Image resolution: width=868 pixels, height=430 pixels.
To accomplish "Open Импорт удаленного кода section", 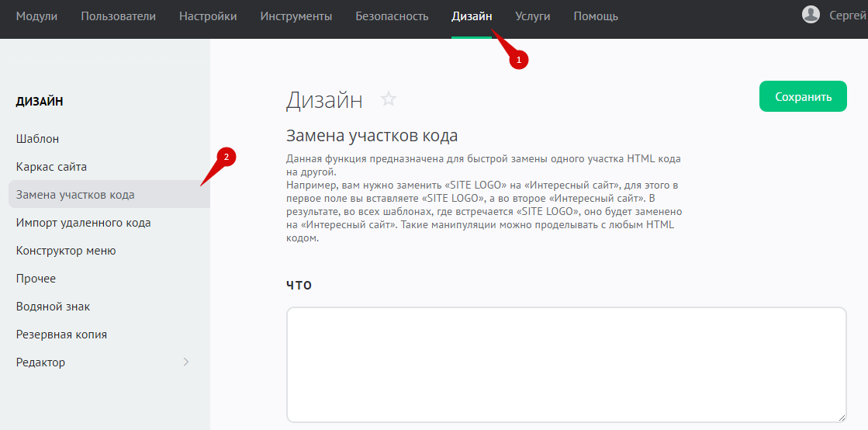I will [83, 223].
